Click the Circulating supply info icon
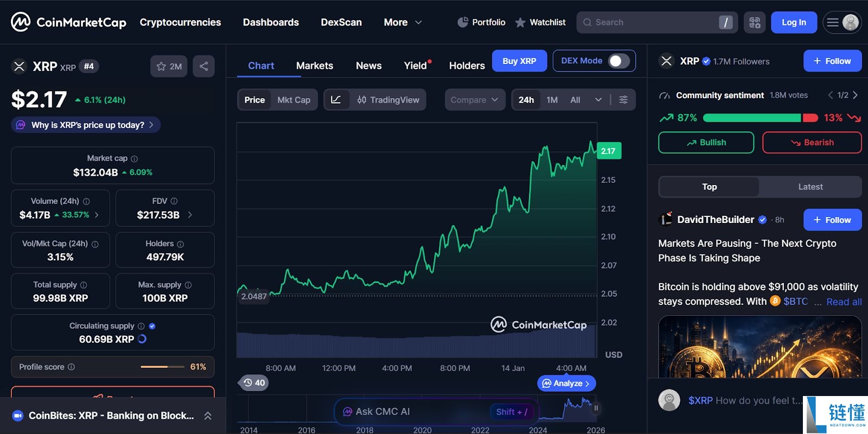Screen dimensions: 868x434 [141, 326]
